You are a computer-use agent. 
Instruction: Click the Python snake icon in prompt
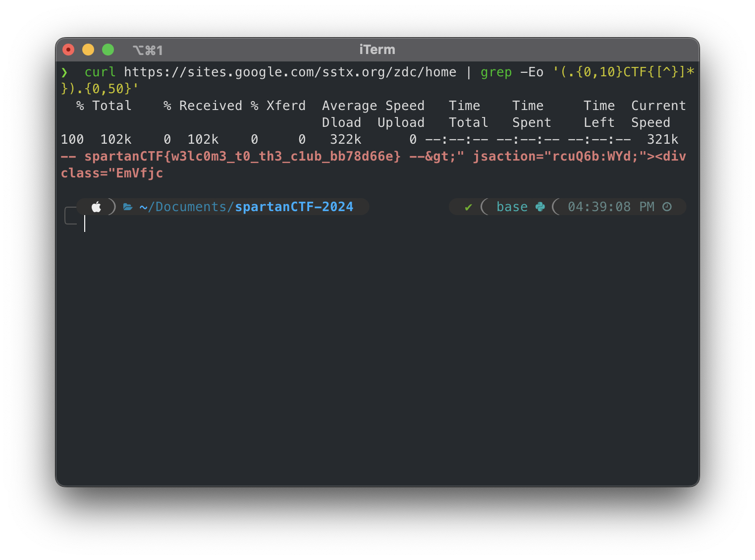[540, 207]
